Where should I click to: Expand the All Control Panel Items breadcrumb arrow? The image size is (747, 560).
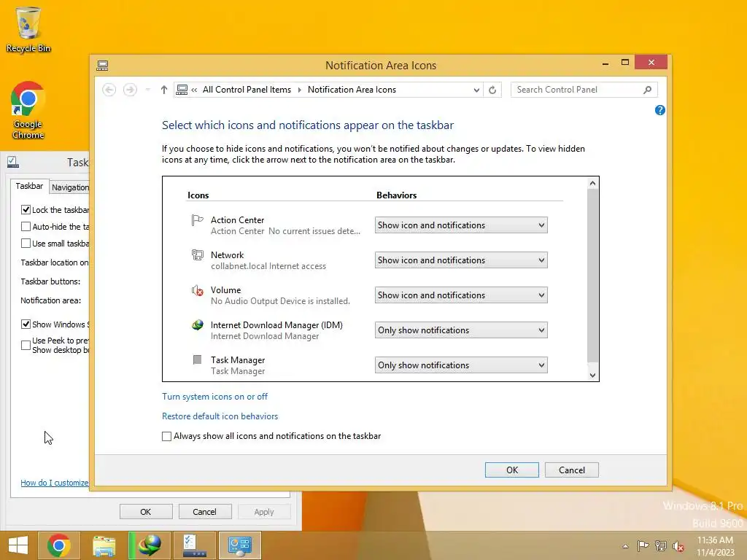(x=300, y=90)
